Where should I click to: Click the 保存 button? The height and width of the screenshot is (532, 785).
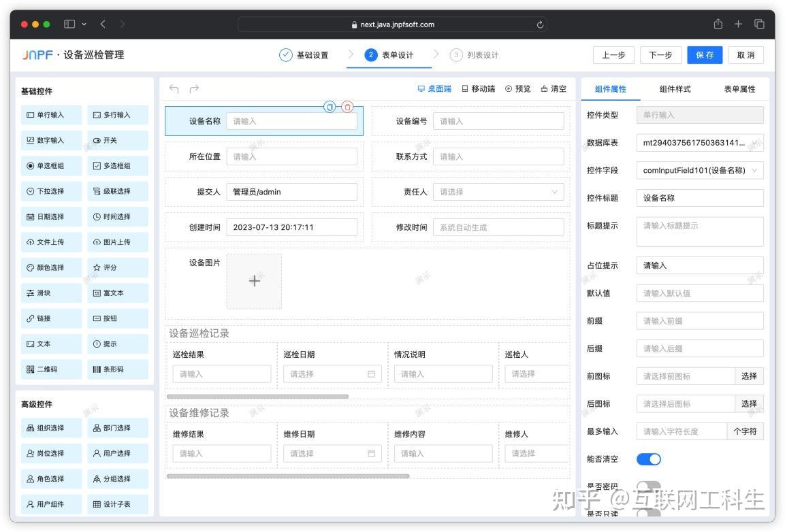pos(705,55)
